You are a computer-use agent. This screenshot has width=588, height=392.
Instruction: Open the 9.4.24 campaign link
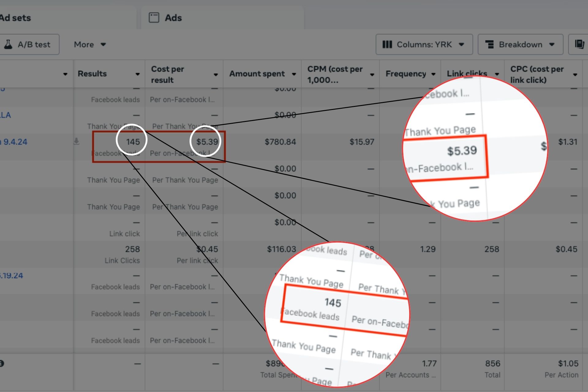point(15,142)
